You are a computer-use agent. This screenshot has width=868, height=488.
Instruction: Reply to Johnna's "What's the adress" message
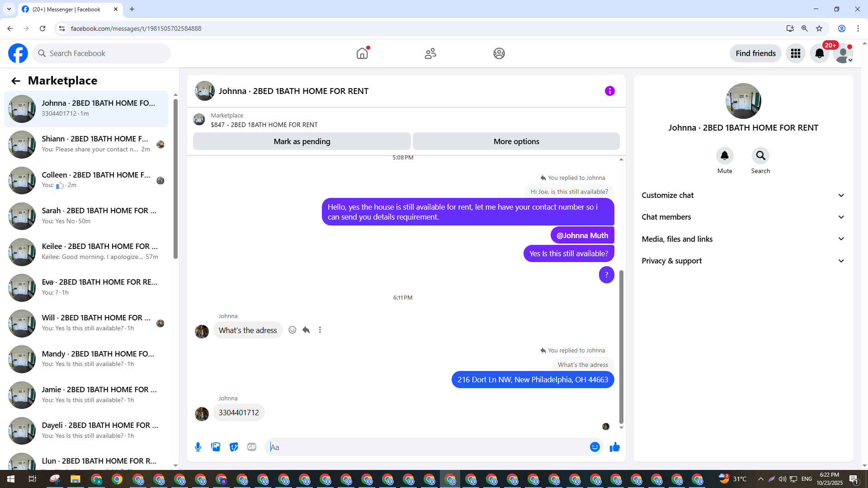(x=306, y=330)
